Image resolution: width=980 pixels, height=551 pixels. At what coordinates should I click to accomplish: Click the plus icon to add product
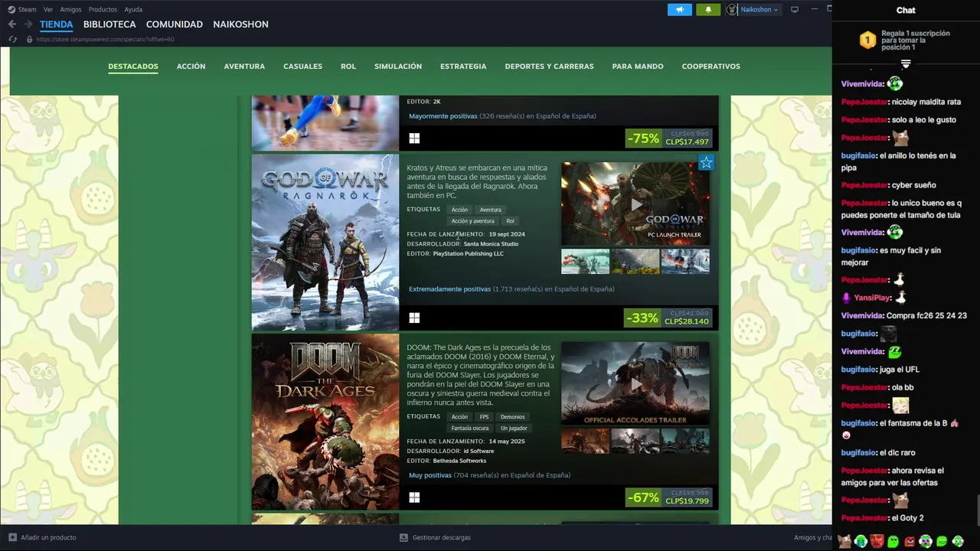pos(12,537)
